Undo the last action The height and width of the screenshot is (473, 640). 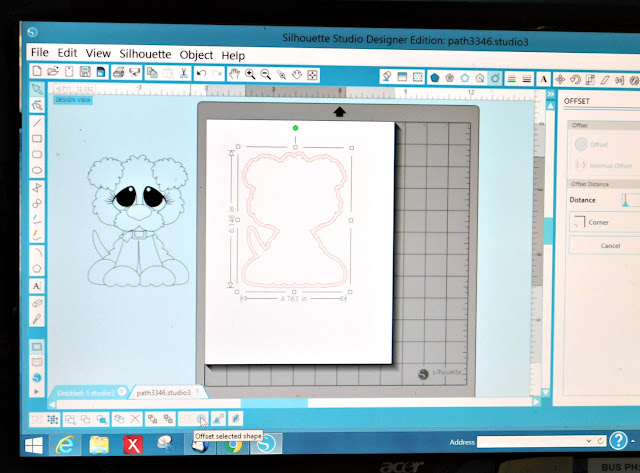[201, 73]
